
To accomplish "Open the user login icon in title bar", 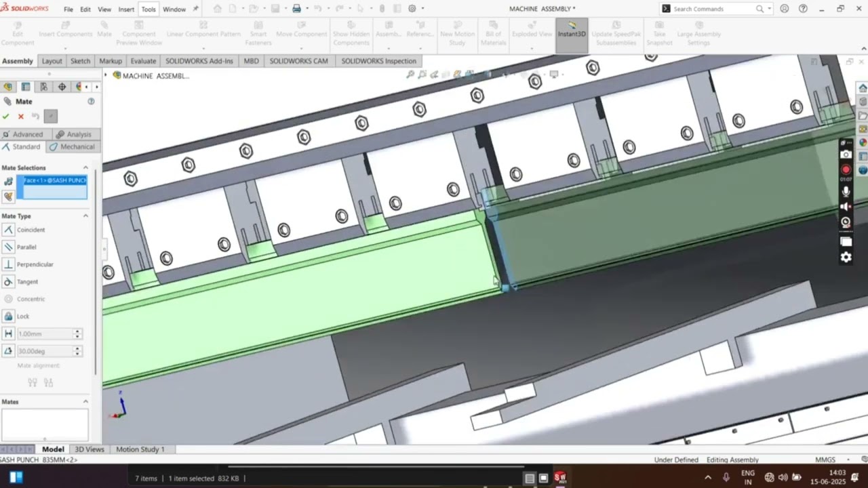I will click(x=785, y=9).
